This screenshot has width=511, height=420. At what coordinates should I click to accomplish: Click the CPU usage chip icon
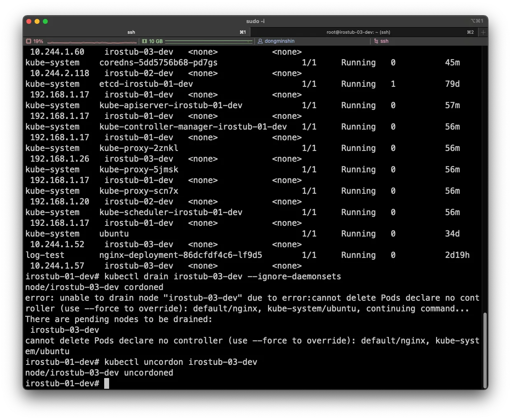28,41
